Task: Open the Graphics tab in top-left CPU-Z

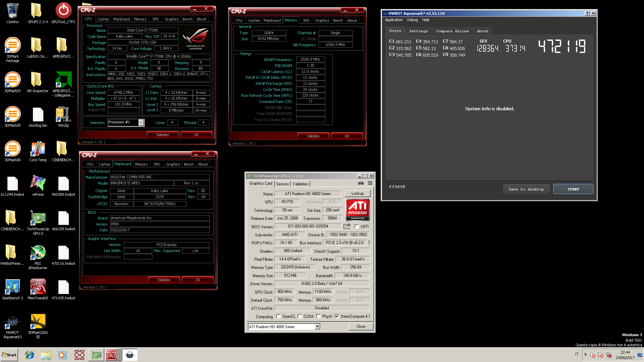Action: [172, 19]
